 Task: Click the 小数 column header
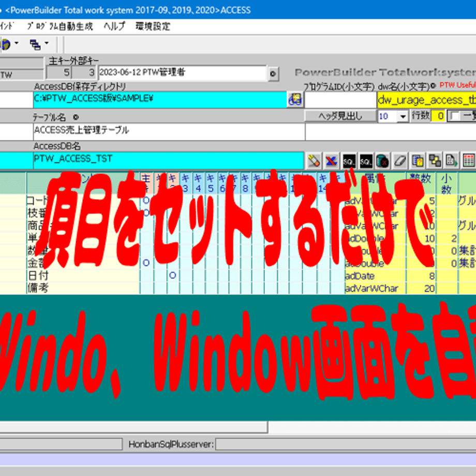pyautogui.click(x=446, y=184)
